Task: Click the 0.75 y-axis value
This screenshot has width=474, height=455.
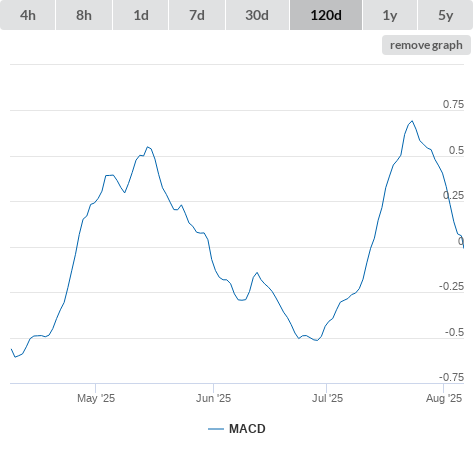Action: pyautogui.click(x=453, y=104)
